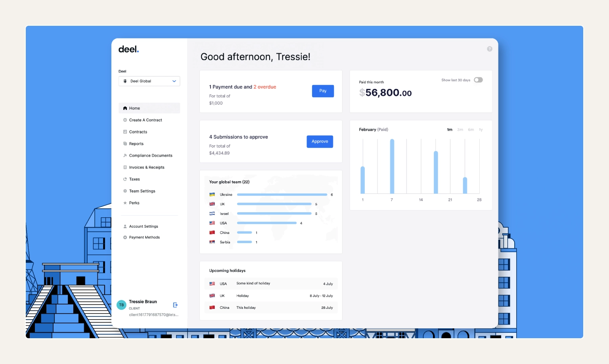Click the 'Some kind of holiday' row
Image resolution: width=609 pixels, height=364 pixels.
pos(271,284)
